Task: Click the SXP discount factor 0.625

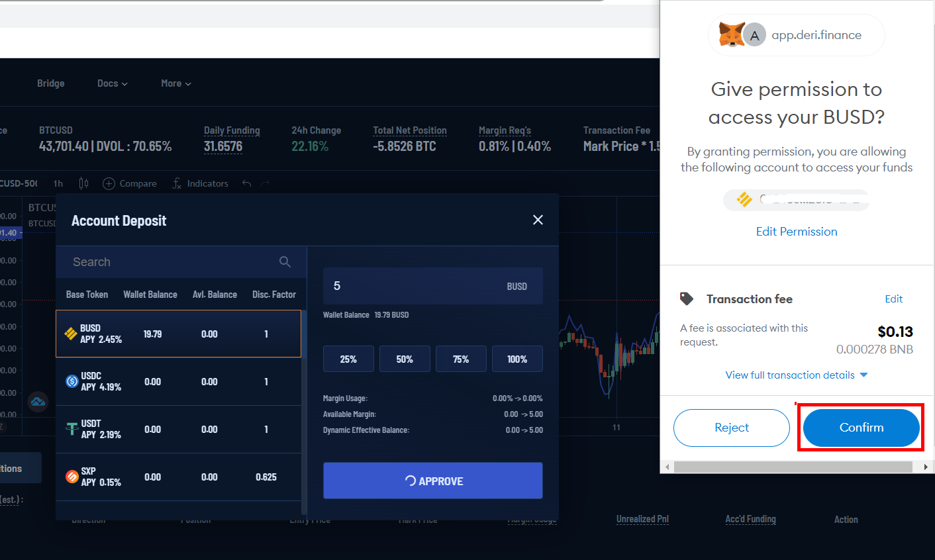Action: click(x=266, y=477)
